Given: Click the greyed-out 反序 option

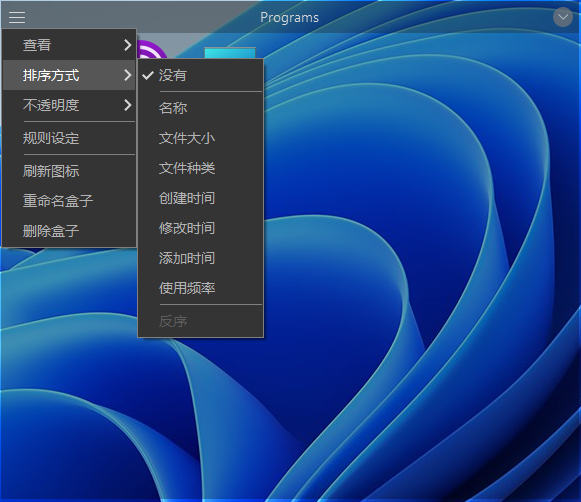Looking at the screenshot, I should pos(200,321).
